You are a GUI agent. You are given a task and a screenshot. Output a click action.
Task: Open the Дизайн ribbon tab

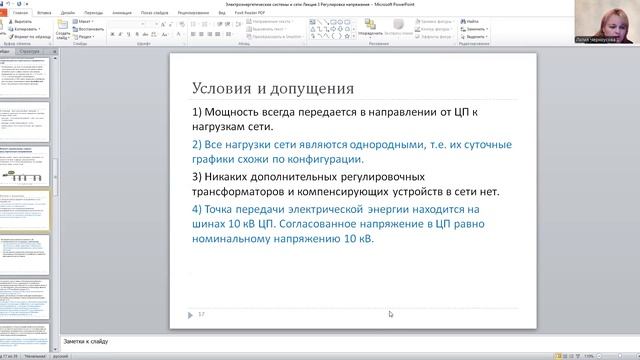[68, 13]
